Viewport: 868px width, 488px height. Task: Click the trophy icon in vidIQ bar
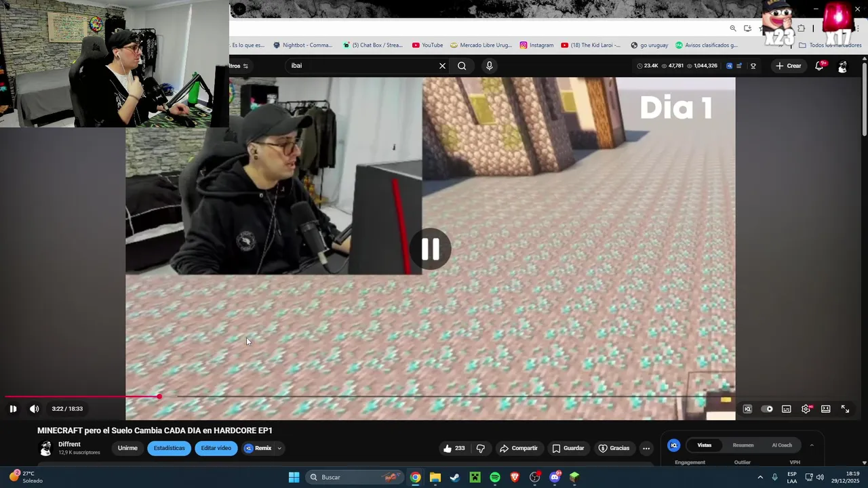[x=753, y=66]
